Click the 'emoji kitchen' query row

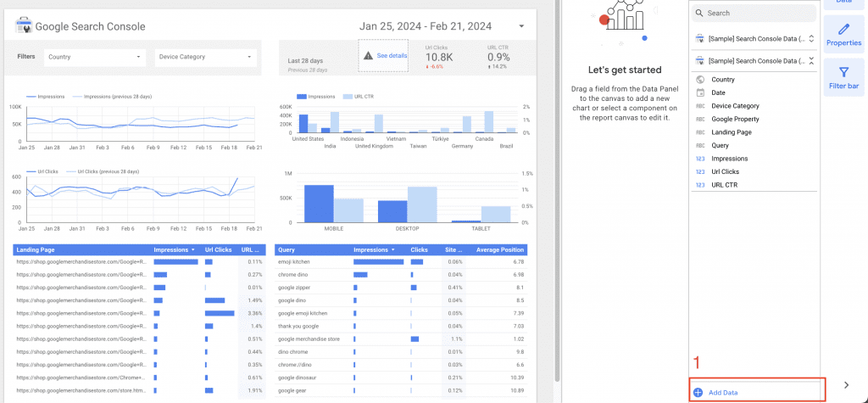click(401, 261)
